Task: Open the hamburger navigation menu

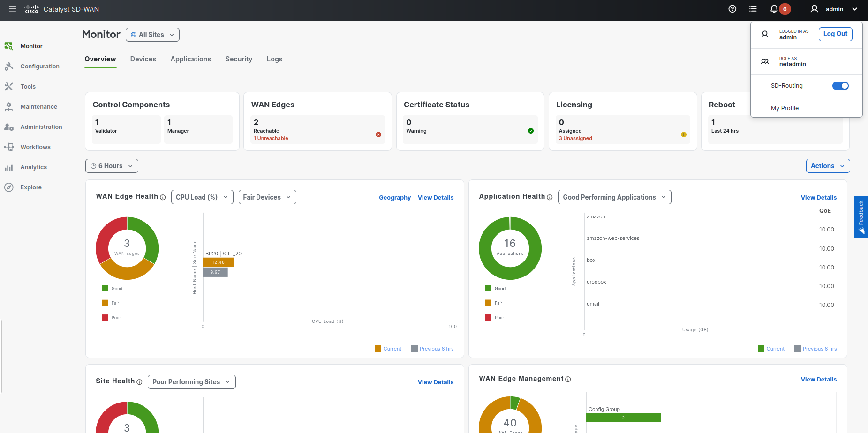Action: tap(13, 9)
